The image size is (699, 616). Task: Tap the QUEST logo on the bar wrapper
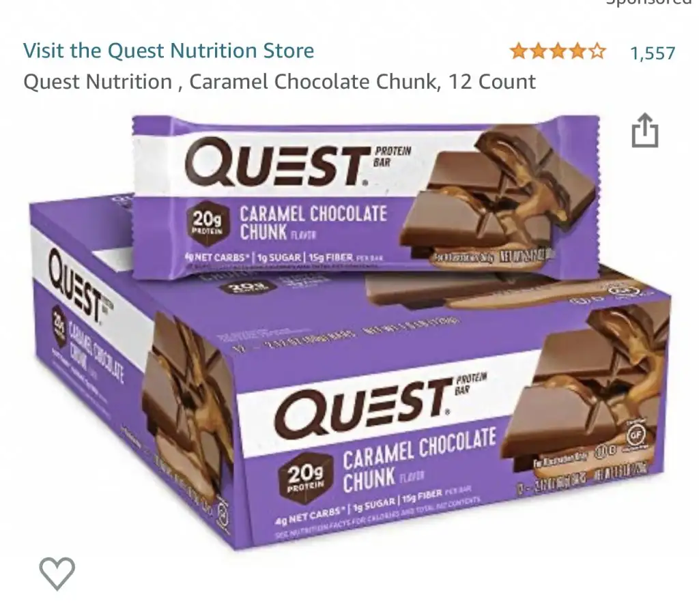pos(276,162)
